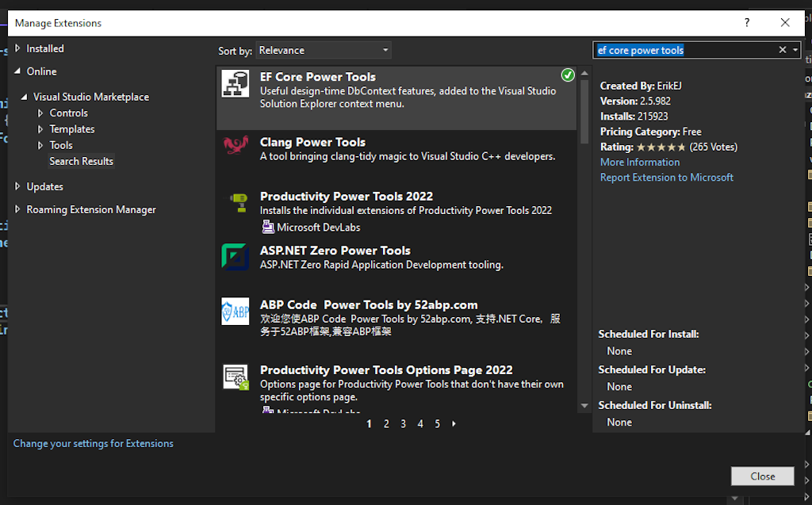This screenshot has height=505, width=812.
Task: Open the help question mark button
Action: 747,23
